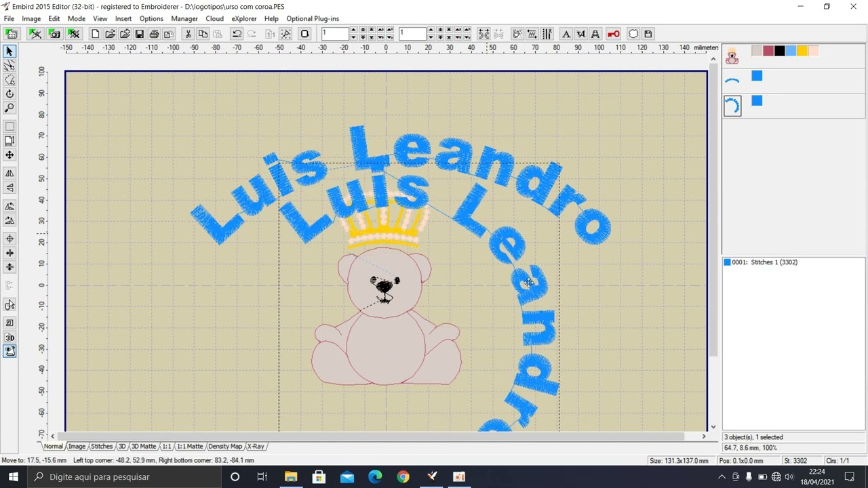Viewport: 868px width, 488px height.
Task: Toggle 3D view button in left toolbar
Action: [9, 338]
